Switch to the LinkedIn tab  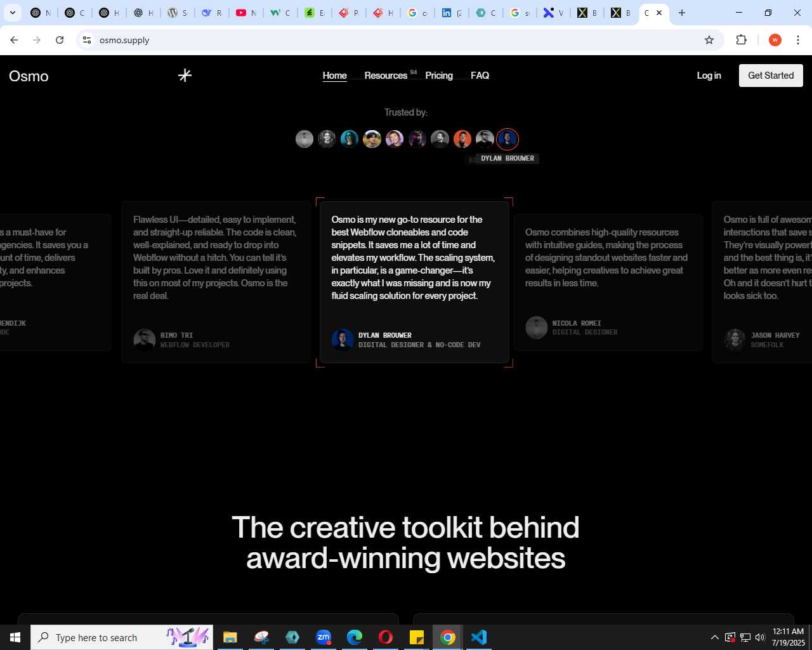click(x=452, y=13)
